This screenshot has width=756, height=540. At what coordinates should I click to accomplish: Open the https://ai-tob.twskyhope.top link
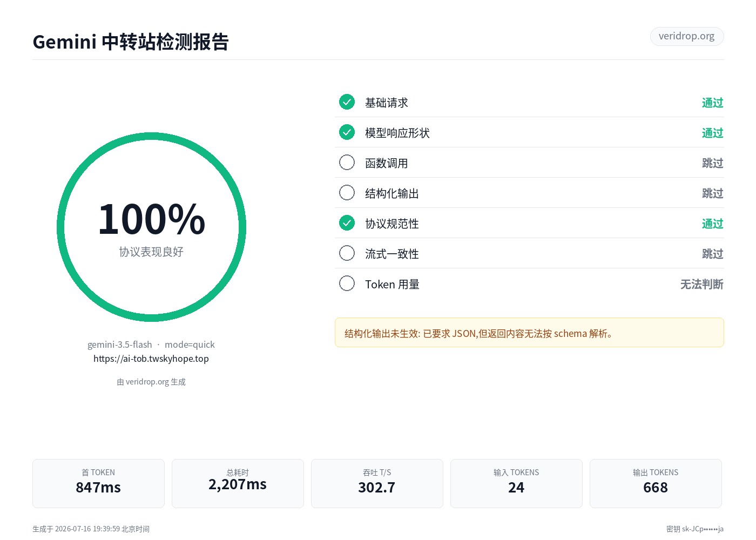pyautogui.click(x=151, y=359)
